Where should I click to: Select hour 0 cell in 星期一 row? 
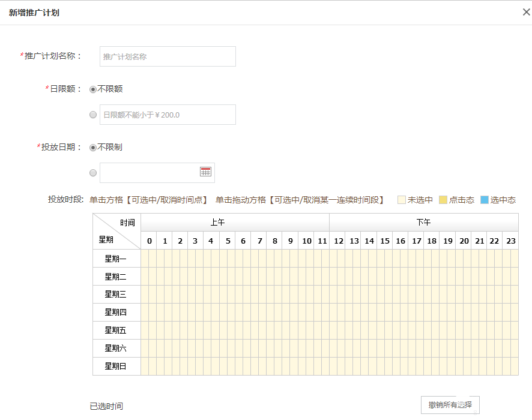click(x=149, y=258)
